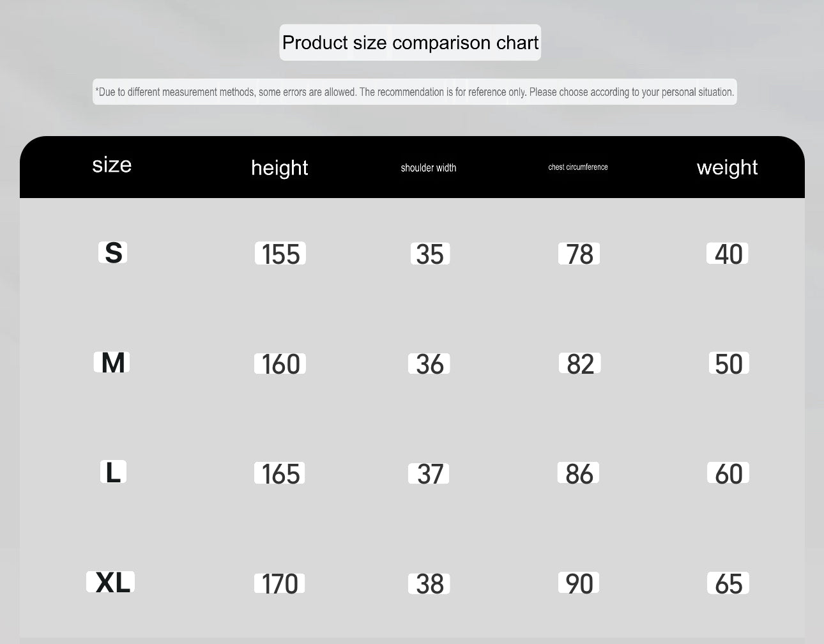
Task: Click height value 170
Action: point(280,584)
